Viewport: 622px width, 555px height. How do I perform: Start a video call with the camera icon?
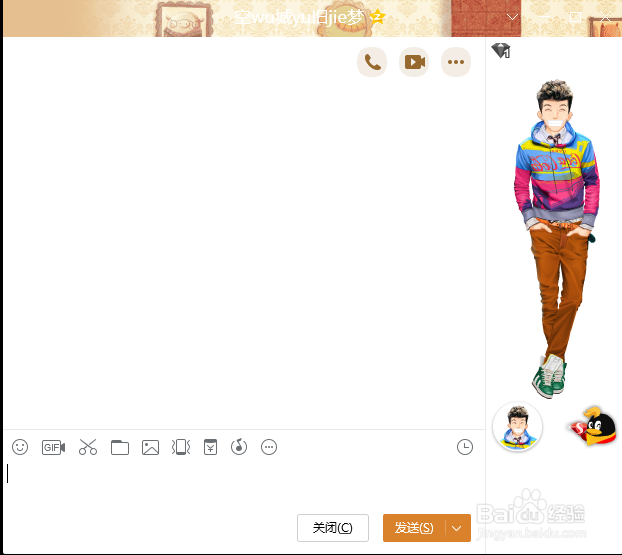(414, 62)
